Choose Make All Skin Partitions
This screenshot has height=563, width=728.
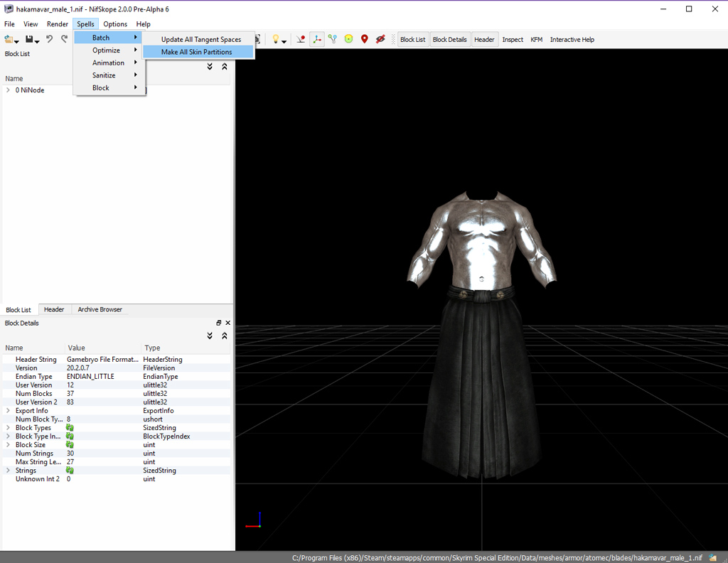[197, 51]
